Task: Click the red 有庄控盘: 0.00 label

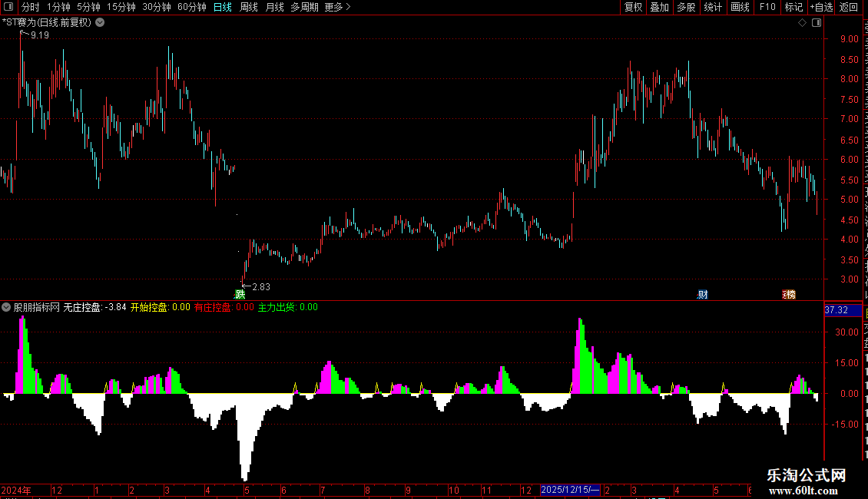Action: coord(224,307)
